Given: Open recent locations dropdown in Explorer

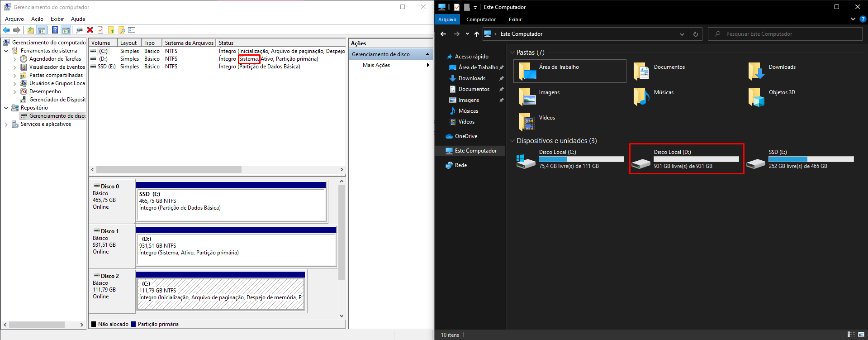Looking at the screenshot, I should (x=468, y=34).
